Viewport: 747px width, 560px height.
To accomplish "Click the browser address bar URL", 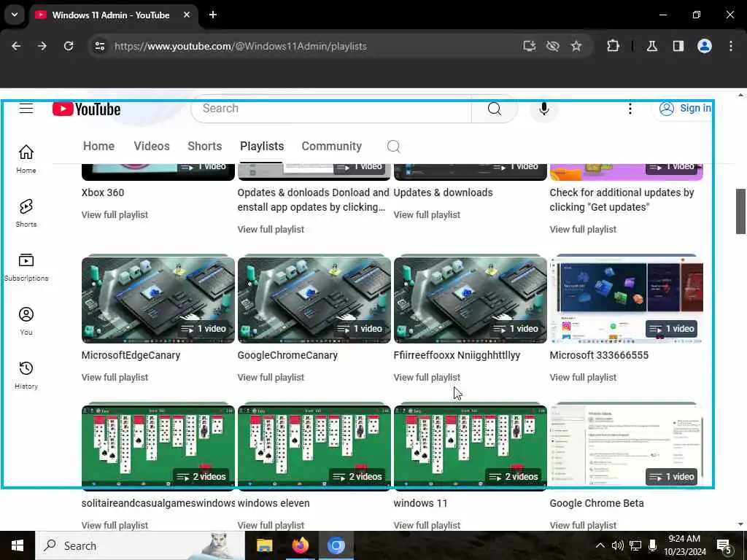I will tap(241, 46).
